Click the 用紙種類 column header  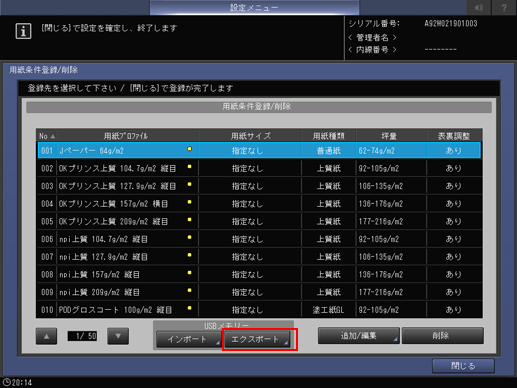[x=329, y=136]
